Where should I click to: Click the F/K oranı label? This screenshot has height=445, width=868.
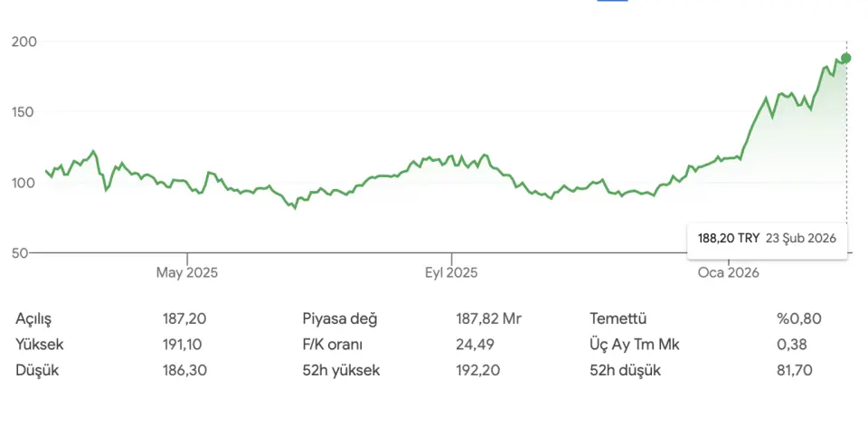(x=333, y=344)
